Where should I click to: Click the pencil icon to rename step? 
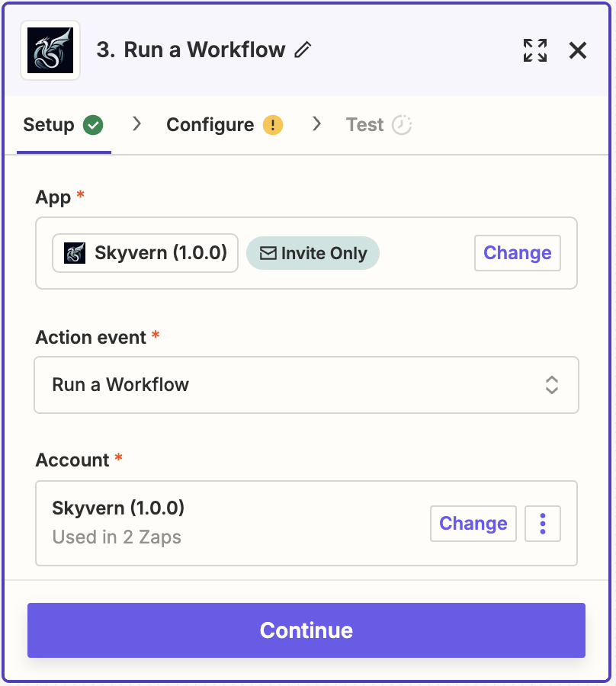point(303,50)
